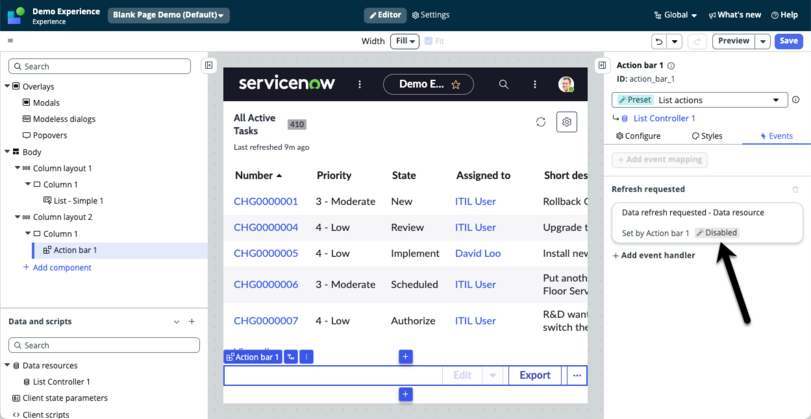Toggle the Fit checkbox
Screen dimensions: 811x419
point(428,41)
